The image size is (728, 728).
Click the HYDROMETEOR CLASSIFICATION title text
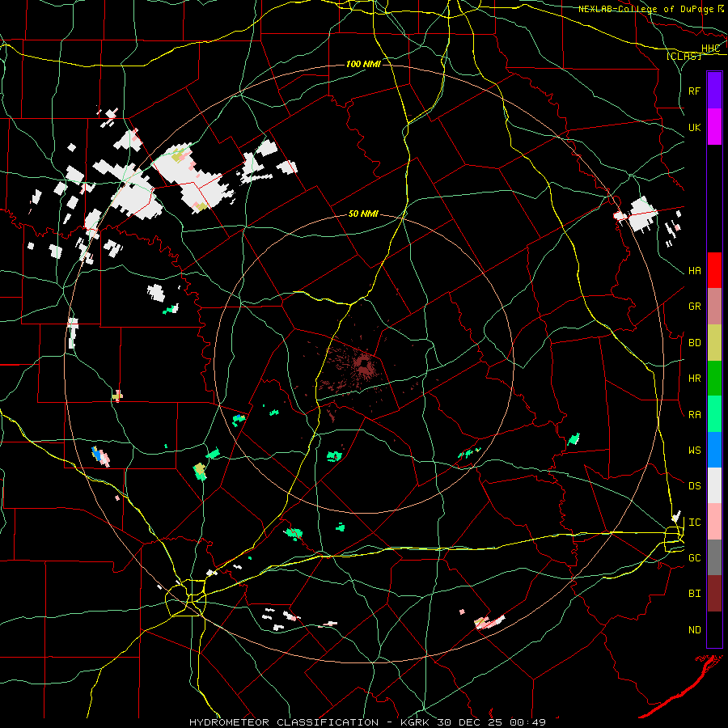coord(284,722)
